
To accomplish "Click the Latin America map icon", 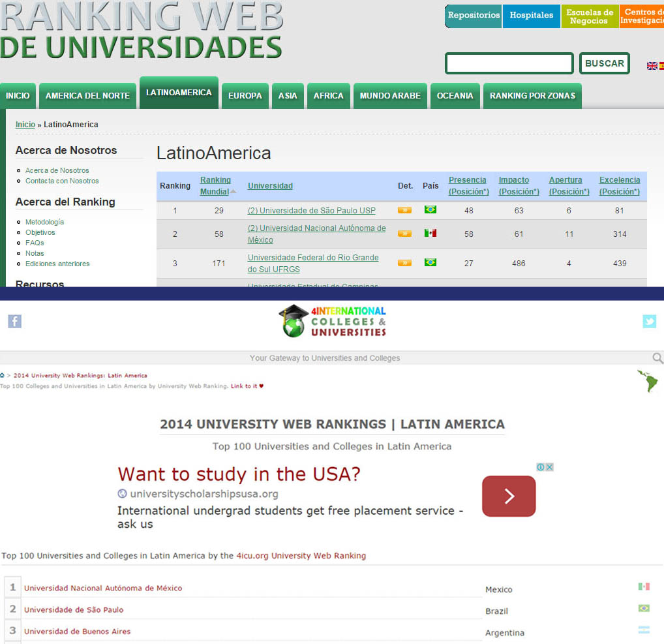I will click(x=646, y=382).
